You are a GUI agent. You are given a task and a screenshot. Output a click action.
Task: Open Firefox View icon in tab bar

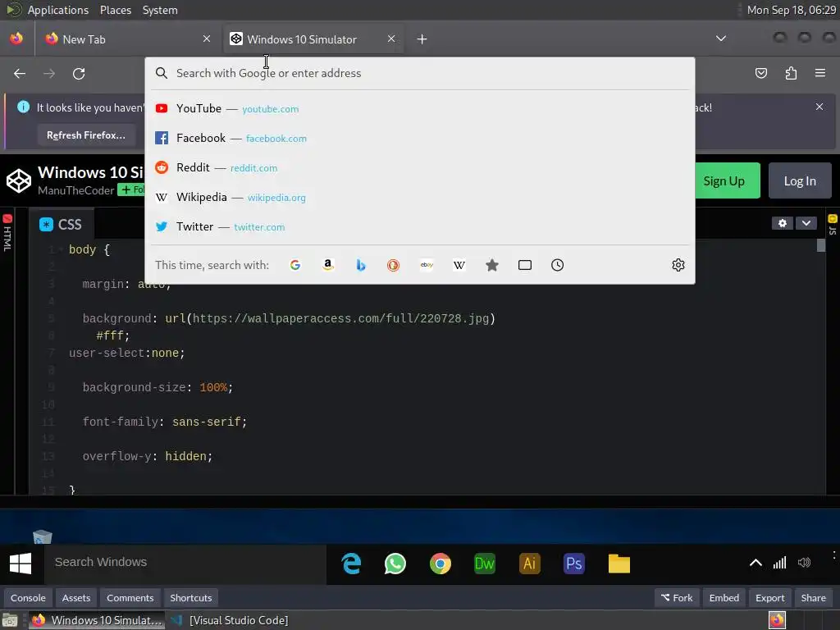[16, 39]
